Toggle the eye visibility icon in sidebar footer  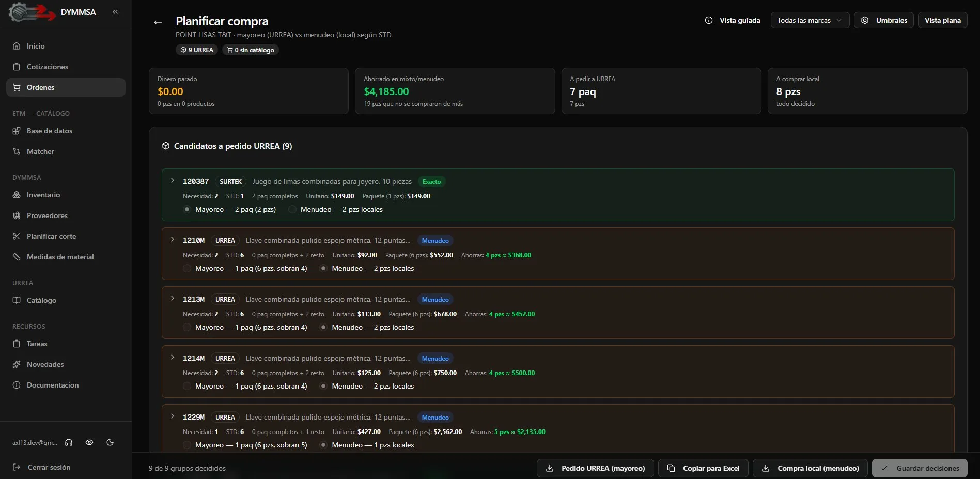(89, 442)
